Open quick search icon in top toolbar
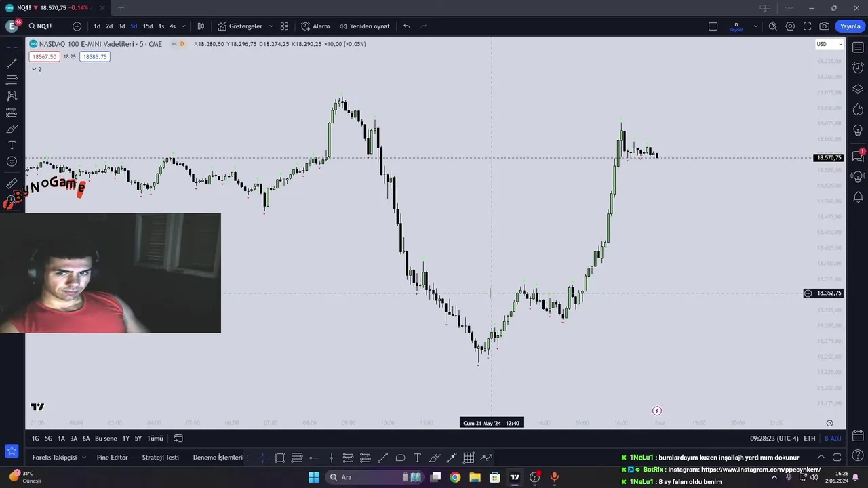Screen dimensions: 868x488 click(772, 26)
